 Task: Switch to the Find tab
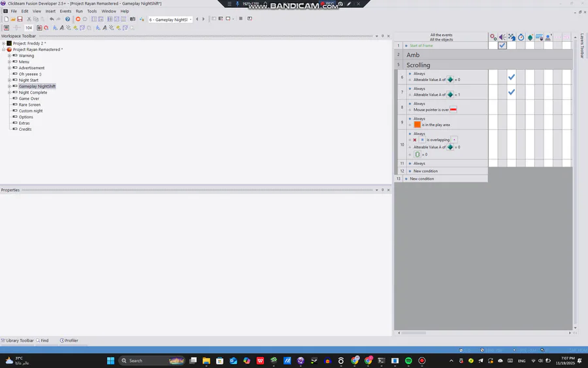pos(42,341)
